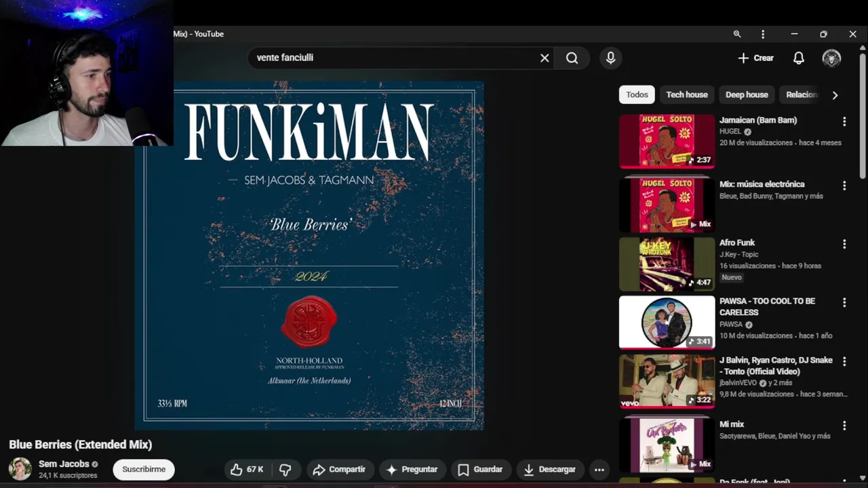Viewport: 868px width, 488px height.
Task: Open options for J Balvin Tonto video
Action: [844, 362]
